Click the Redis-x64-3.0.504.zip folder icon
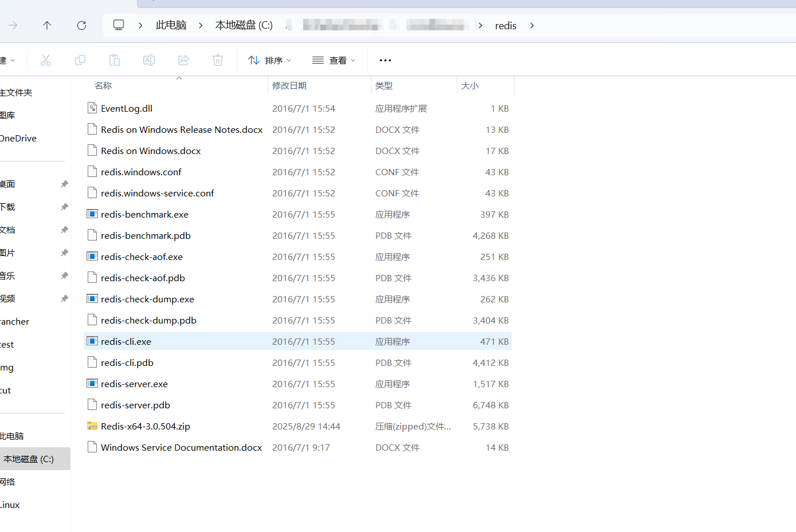Viewport: 796px width, 532px height. pos(92,426)
